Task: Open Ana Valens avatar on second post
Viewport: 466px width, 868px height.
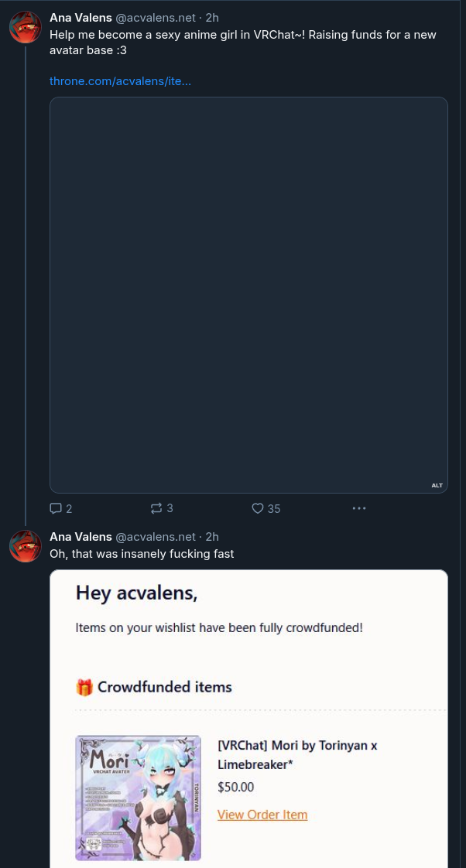Action: [x=26, y=546]
